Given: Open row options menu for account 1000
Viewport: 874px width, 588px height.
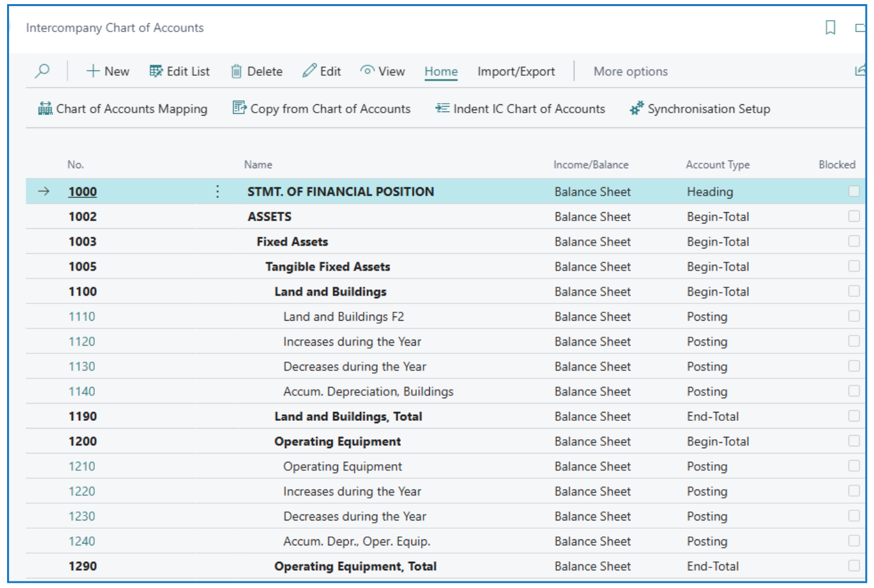Looking at the screenshot, I should tap(218, 191).
